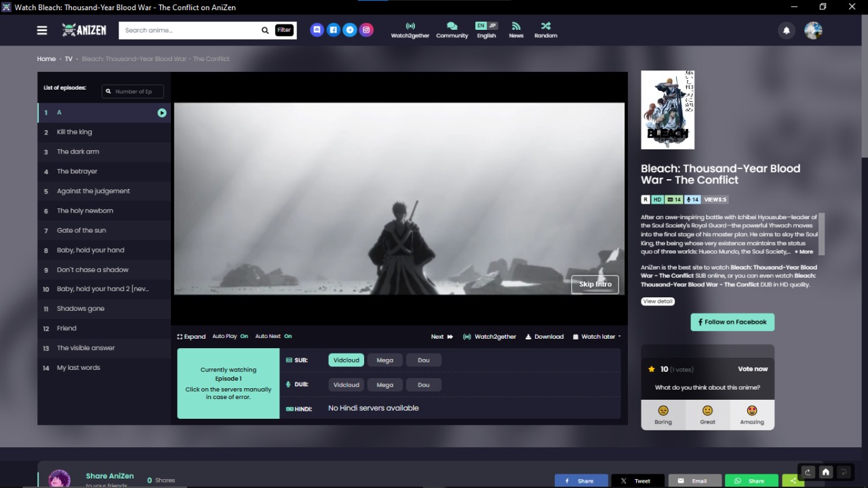Click the Discord social icon

click(x=317, y=30)
